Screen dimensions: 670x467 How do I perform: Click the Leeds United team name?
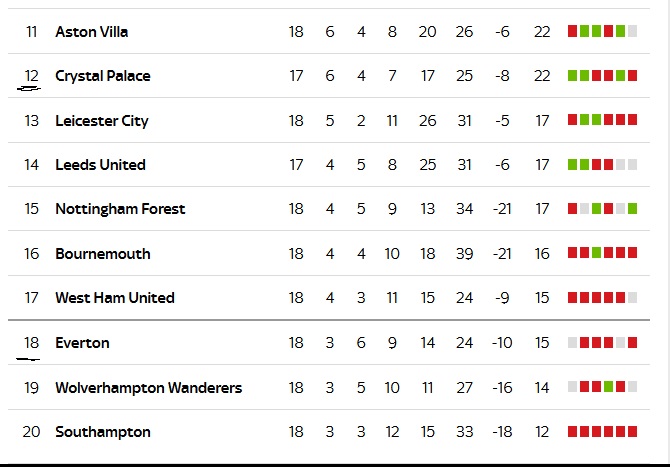pos(100,165)
